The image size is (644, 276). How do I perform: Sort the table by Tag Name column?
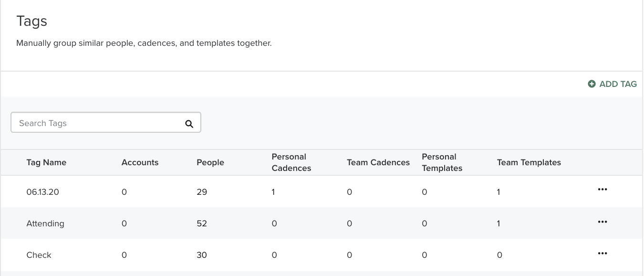(46, 162)
